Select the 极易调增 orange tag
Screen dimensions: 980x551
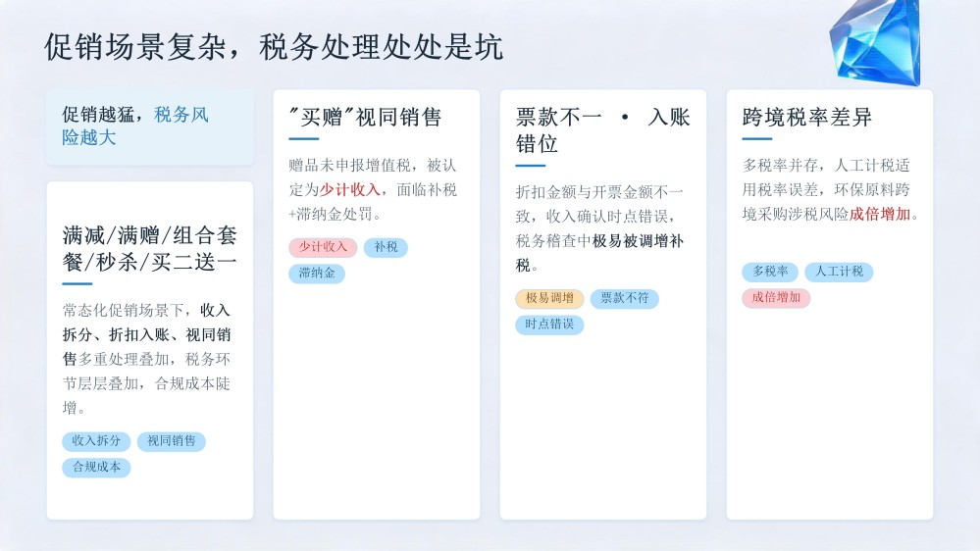tap(549, 299)
